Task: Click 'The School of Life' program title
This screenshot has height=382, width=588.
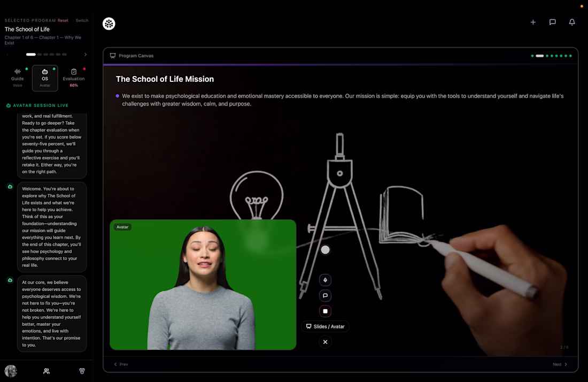Action: tap(27, 29)
